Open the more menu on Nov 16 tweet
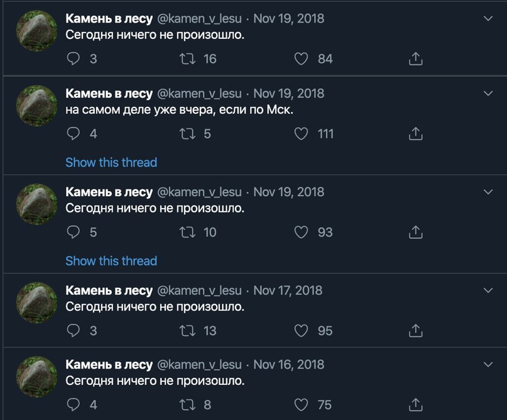The image size is (507, 420). pyautogui.click(x=489, y=365)
